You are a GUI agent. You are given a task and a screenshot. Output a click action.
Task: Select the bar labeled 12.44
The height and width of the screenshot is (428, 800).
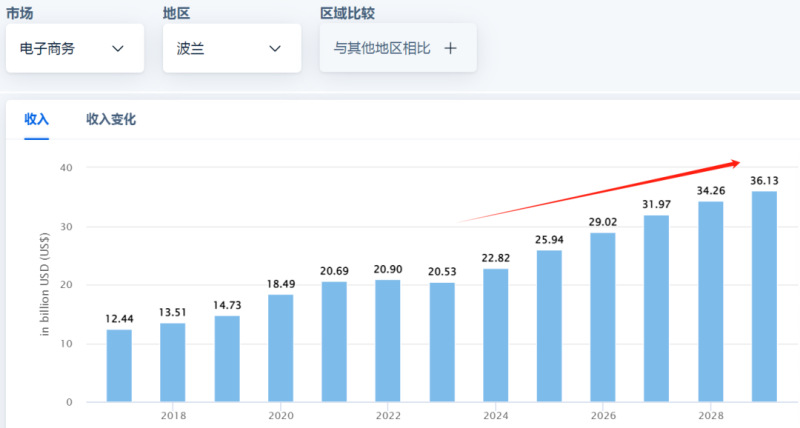119,365
